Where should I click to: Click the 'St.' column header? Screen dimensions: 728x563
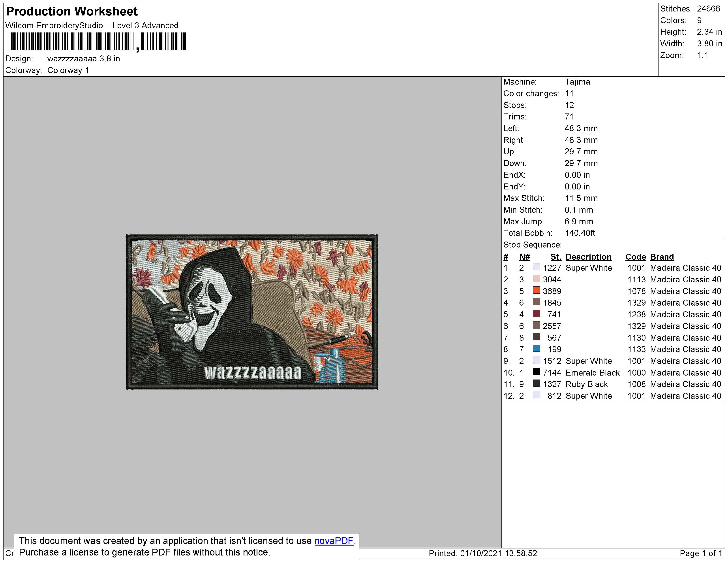pyautogui.click(x=556, y=257)
